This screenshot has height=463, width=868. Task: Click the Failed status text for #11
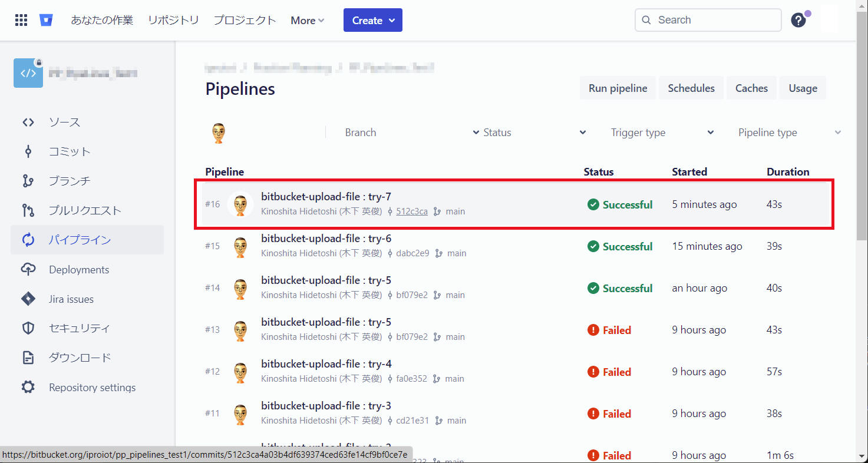(617, 414)
